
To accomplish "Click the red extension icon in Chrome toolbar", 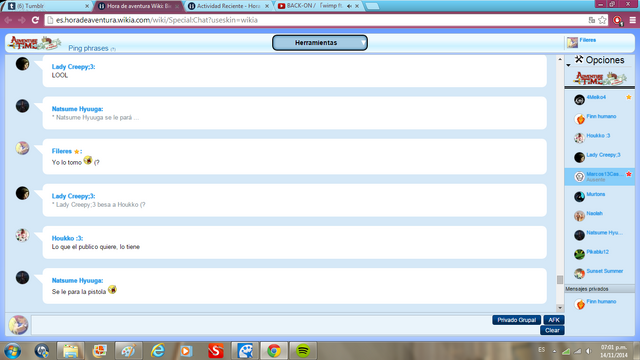I will 618,20.
